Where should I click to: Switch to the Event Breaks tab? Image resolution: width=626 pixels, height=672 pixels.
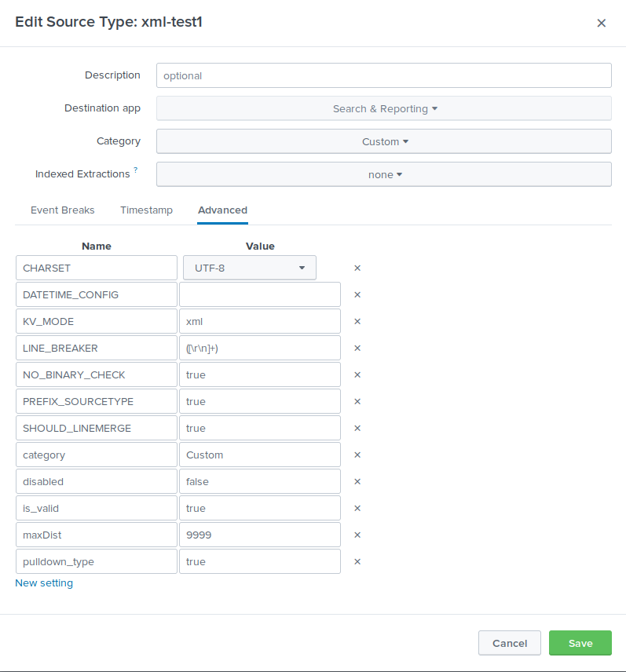63,210
